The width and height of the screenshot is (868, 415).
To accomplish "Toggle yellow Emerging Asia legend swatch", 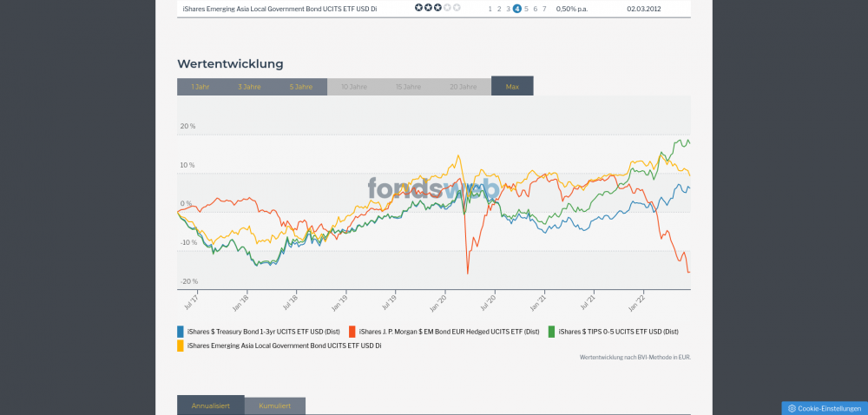I will (x=181, y=346).
